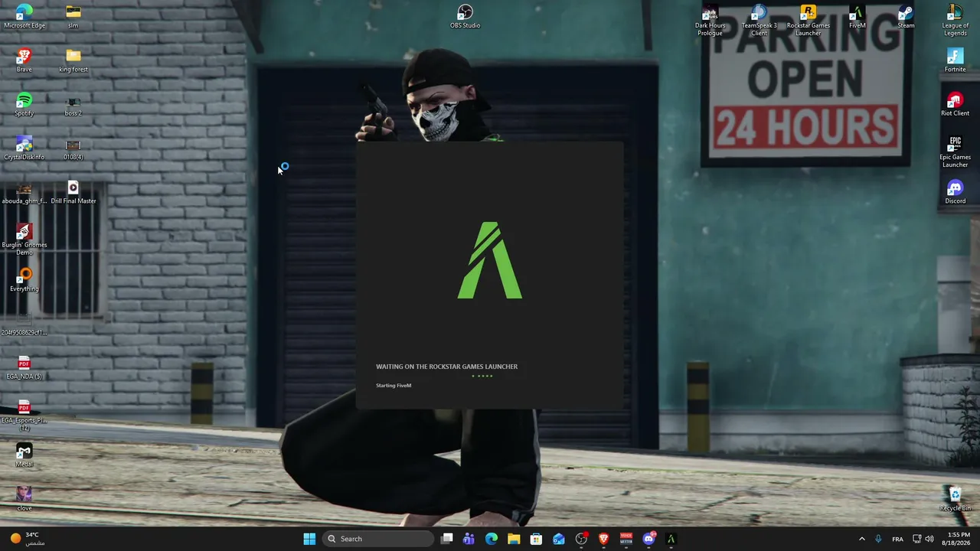Switch to FiveM in the taskbar
The height and width of the screenshot is (551, 980).
tap(671, 539)
